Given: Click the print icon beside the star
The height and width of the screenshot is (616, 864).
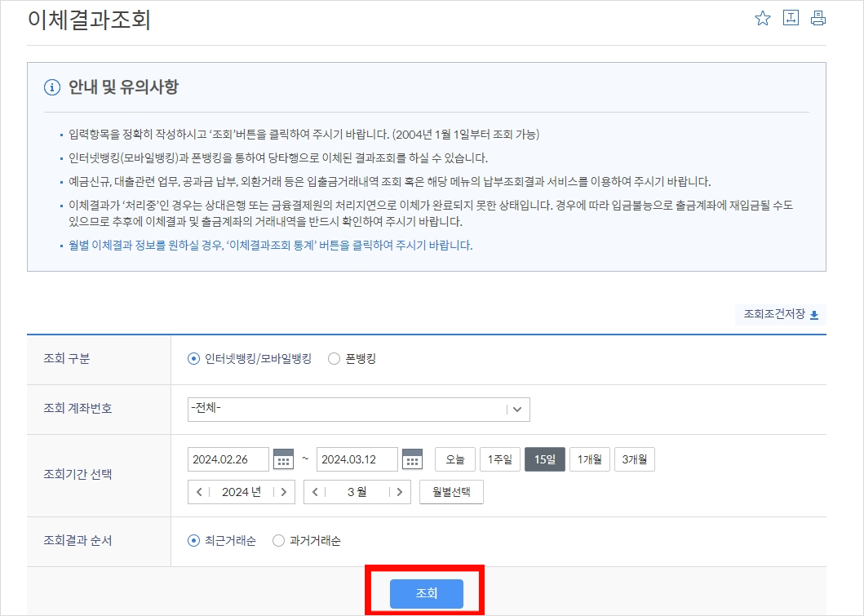Looking at the screenshot, I should pos(818,17).
